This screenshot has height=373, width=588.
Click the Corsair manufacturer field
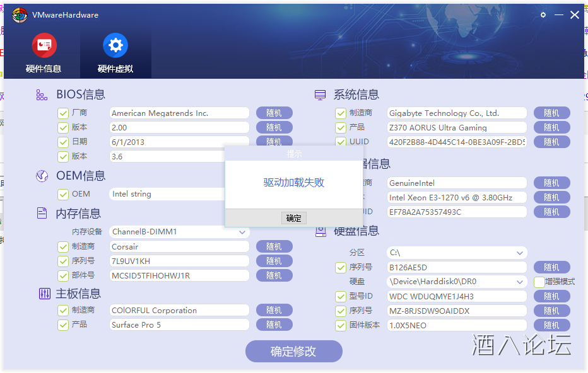179,247
